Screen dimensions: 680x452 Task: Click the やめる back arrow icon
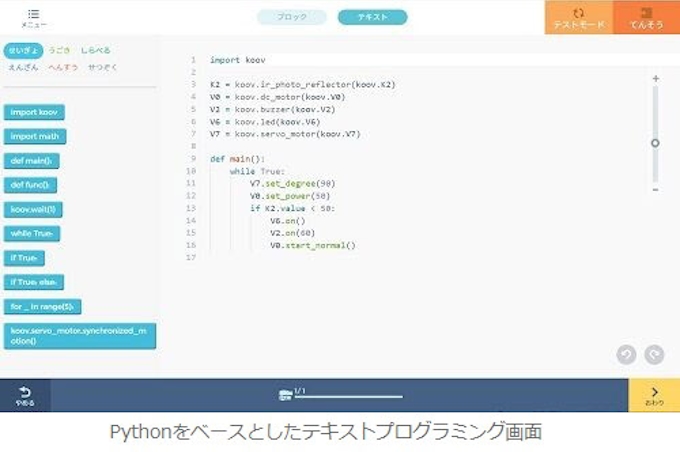(x=25, y=394)
